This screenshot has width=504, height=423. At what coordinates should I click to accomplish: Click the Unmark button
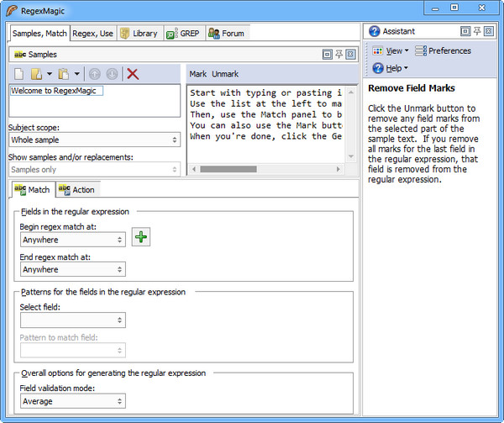[x=224, y=74]
